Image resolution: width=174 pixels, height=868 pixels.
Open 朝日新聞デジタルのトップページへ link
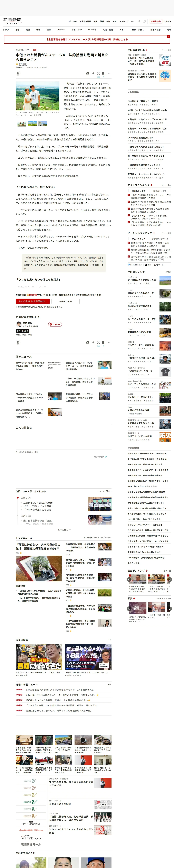[x=97, y=537]
